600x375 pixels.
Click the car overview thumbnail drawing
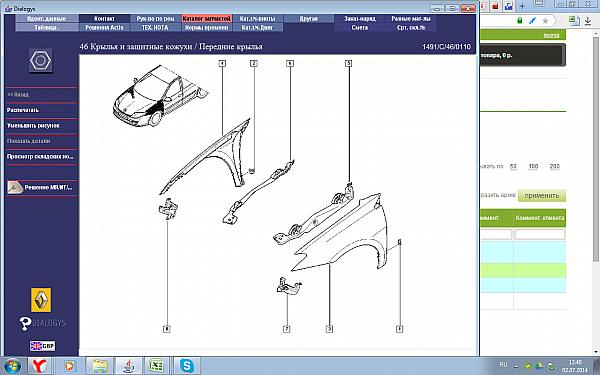pyautogui.click(x=160, y=96)
